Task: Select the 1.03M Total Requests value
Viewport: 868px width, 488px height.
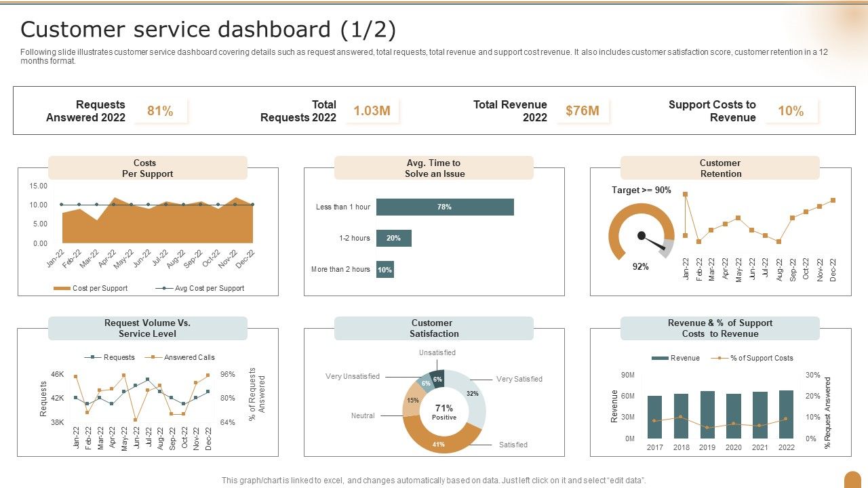Action: 372,111
